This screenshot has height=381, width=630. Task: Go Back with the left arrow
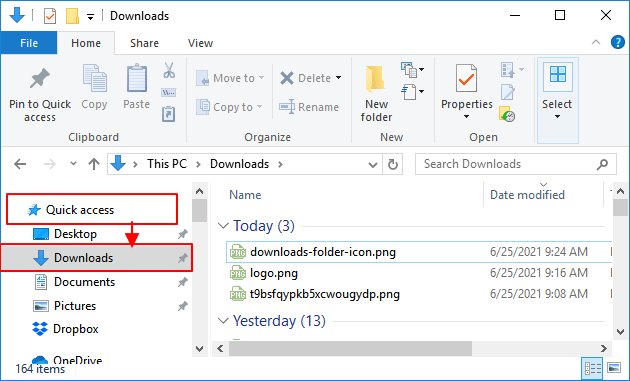pos(20,164)
